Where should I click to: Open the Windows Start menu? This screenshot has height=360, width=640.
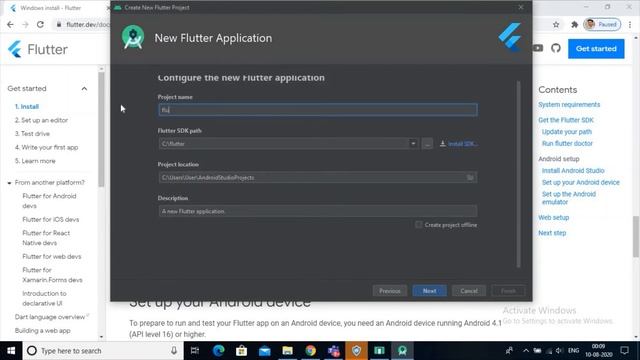pyautogui.click(x=11, y=351)
